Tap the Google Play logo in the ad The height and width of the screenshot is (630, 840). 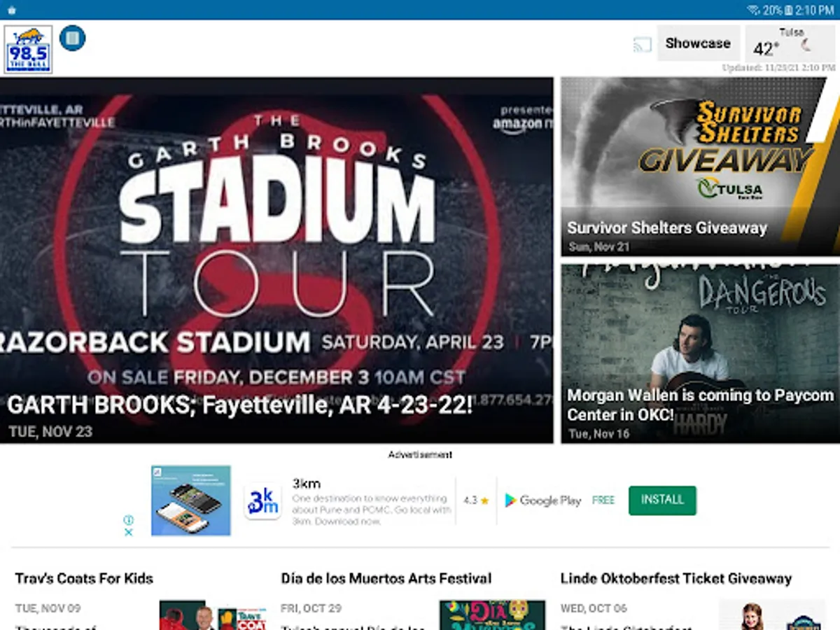click(x=543, y=500)
